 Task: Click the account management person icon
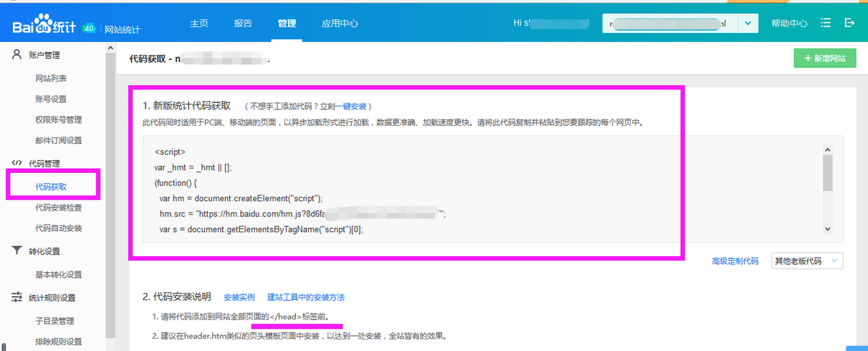coord(17,55)
